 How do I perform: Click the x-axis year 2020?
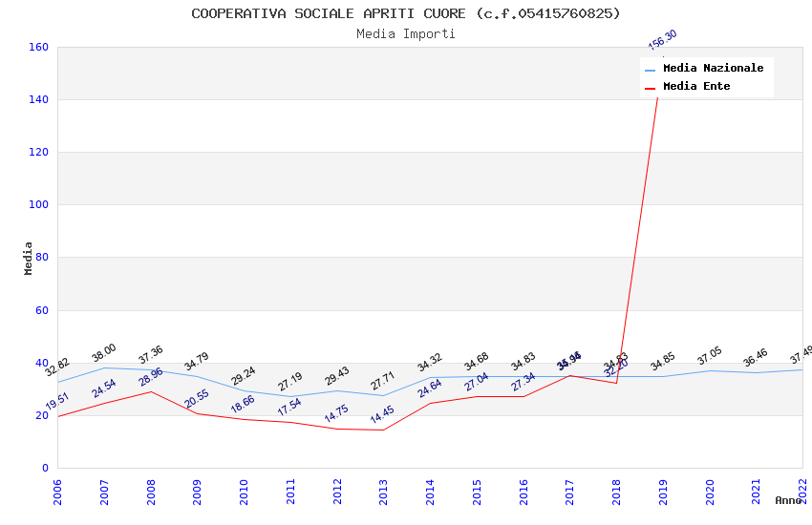(710, 492)
